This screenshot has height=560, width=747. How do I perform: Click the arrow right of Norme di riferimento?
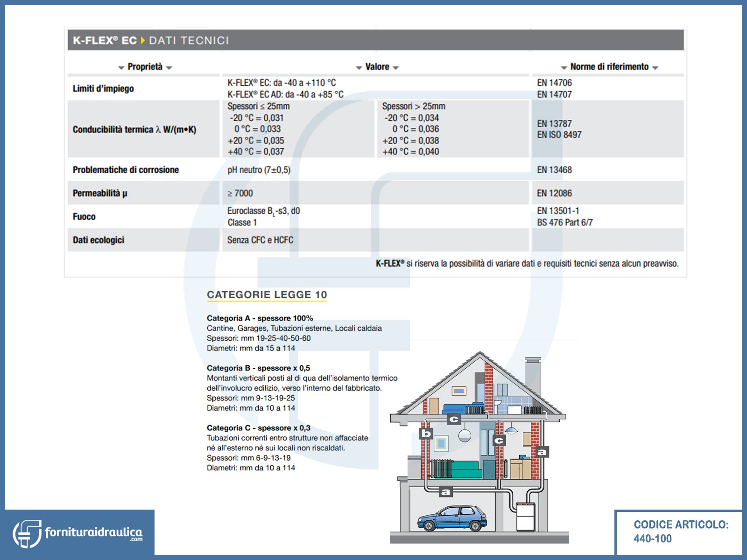coord(655,68)
